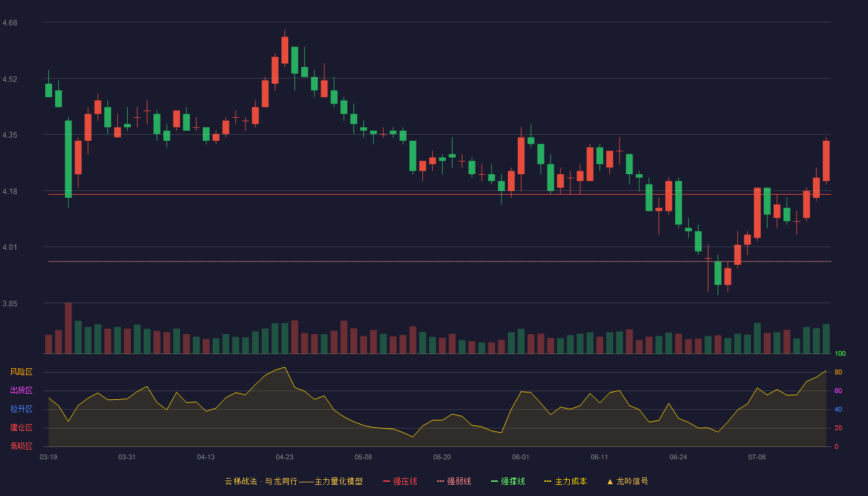This screenshot has width=868, height=496.
Task: Click the yellow triangle 龙吟信号 icon
Action: click(x=610, y=481)
